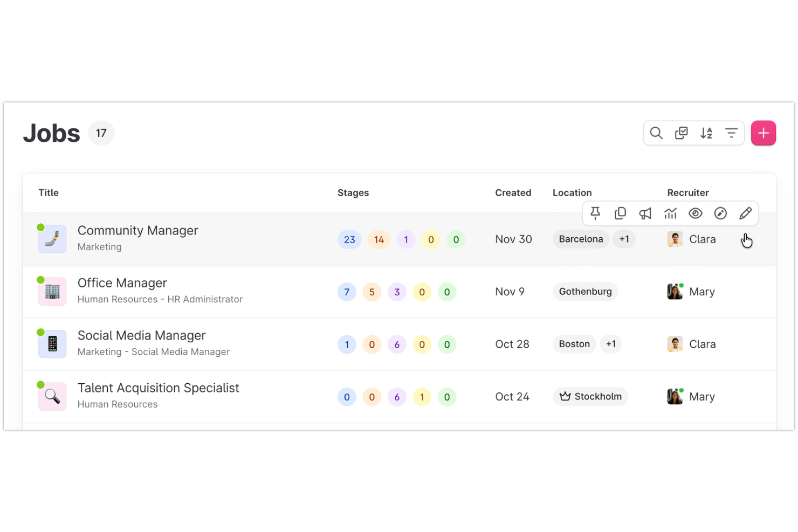This screenshot has width=798, height=532.
Task: Open the Talent Acquisition Specialist job title
Action: click(159, 388)
